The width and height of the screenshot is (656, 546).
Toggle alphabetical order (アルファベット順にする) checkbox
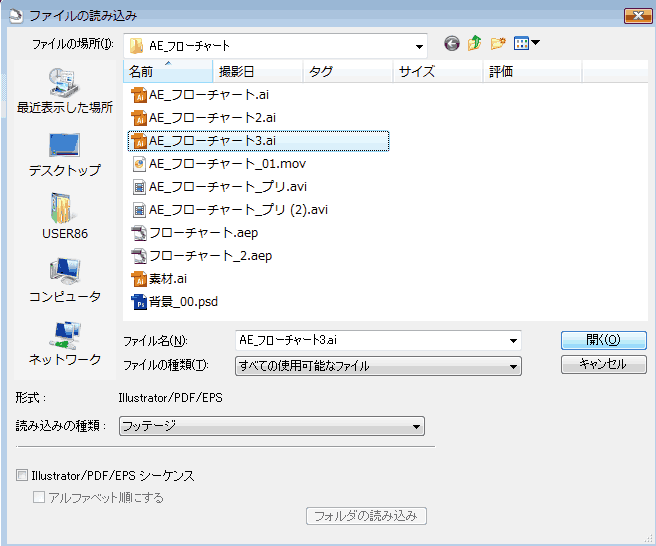coord(39,497)
